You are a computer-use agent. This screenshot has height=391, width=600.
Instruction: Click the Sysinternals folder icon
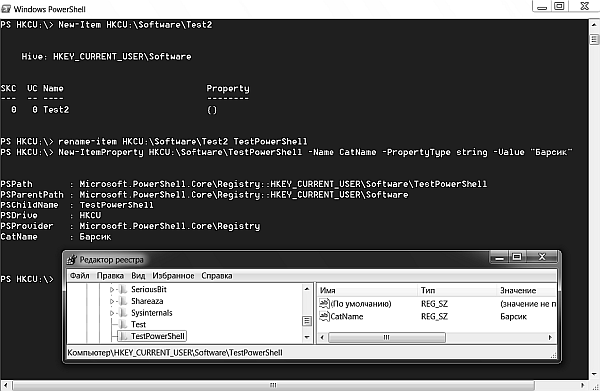[123, 313]
